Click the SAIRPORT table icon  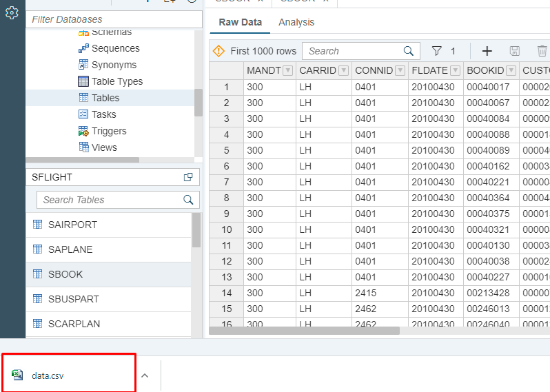pyautogui.click(x=37, y=225)
